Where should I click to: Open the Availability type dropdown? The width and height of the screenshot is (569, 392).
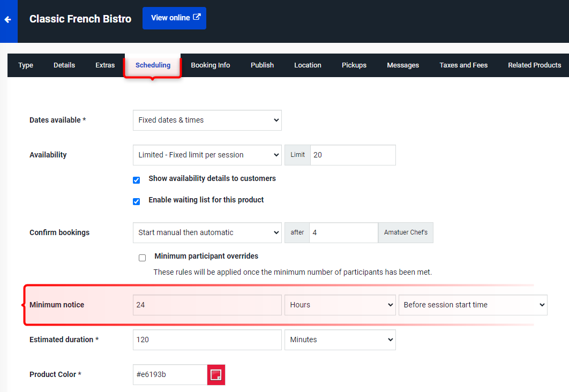(x=207, y=155)
